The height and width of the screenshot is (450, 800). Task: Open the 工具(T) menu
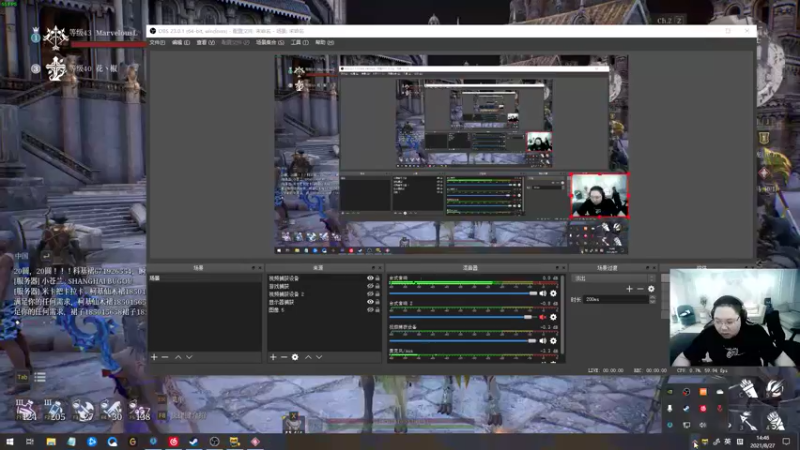point(299,43)
